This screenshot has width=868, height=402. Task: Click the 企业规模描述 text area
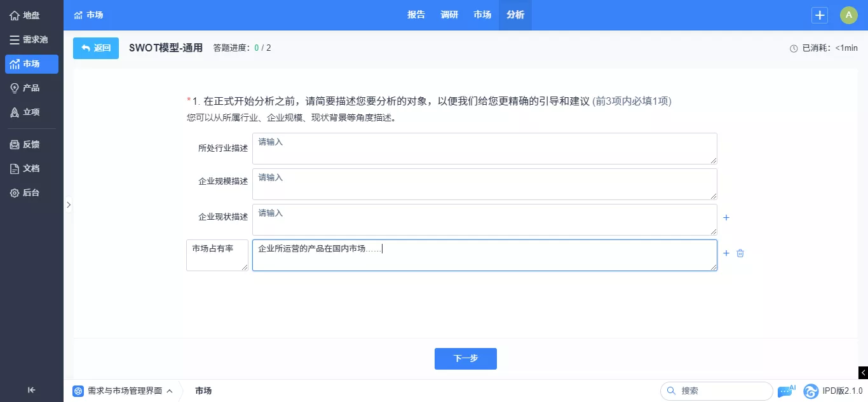[x=484, y=184]
